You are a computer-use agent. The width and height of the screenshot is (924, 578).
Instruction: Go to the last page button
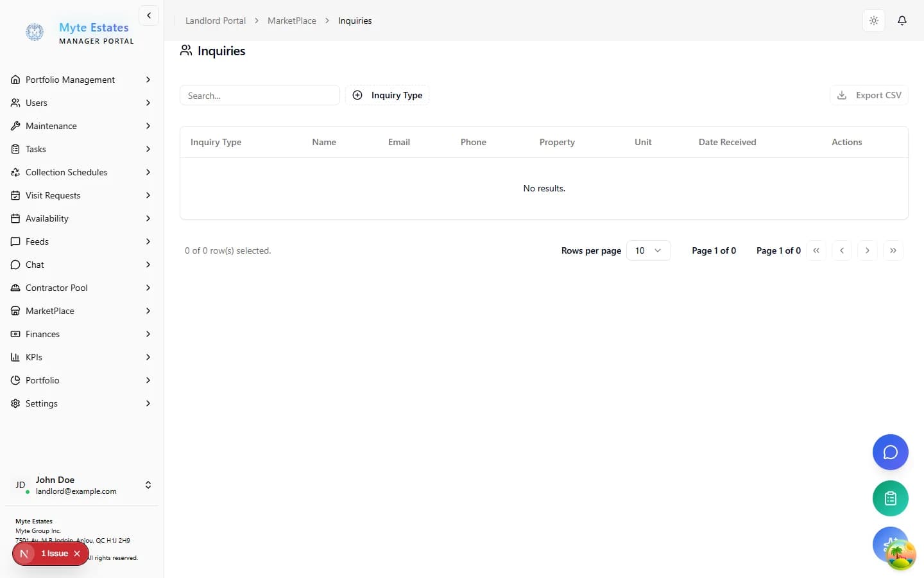(893, 250)
